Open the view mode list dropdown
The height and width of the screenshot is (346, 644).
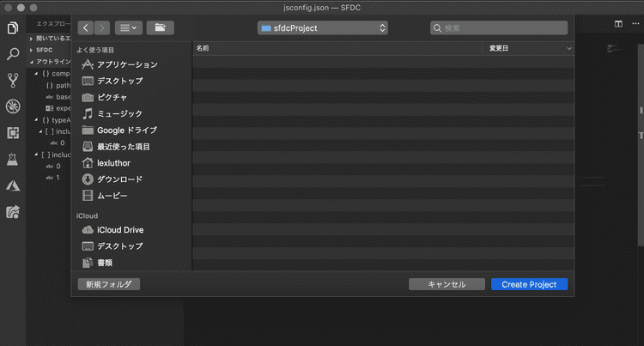coord(129,27)
